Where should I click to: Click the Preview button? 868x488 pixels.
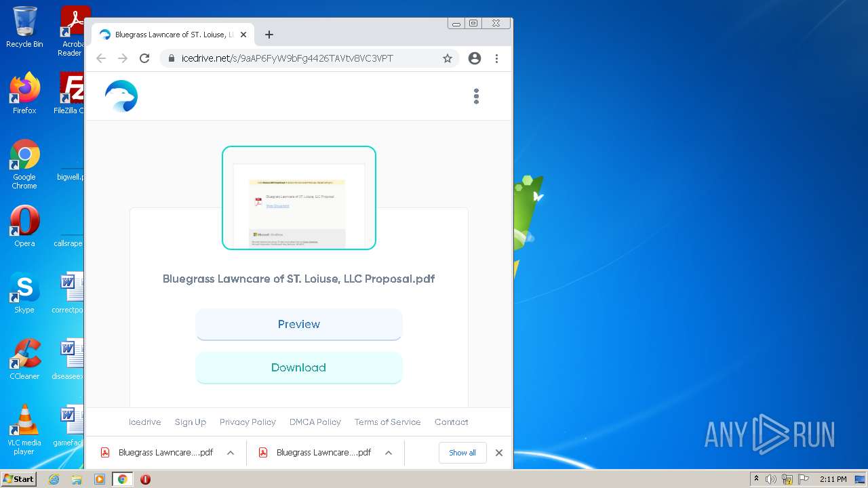tap(299, 324)
